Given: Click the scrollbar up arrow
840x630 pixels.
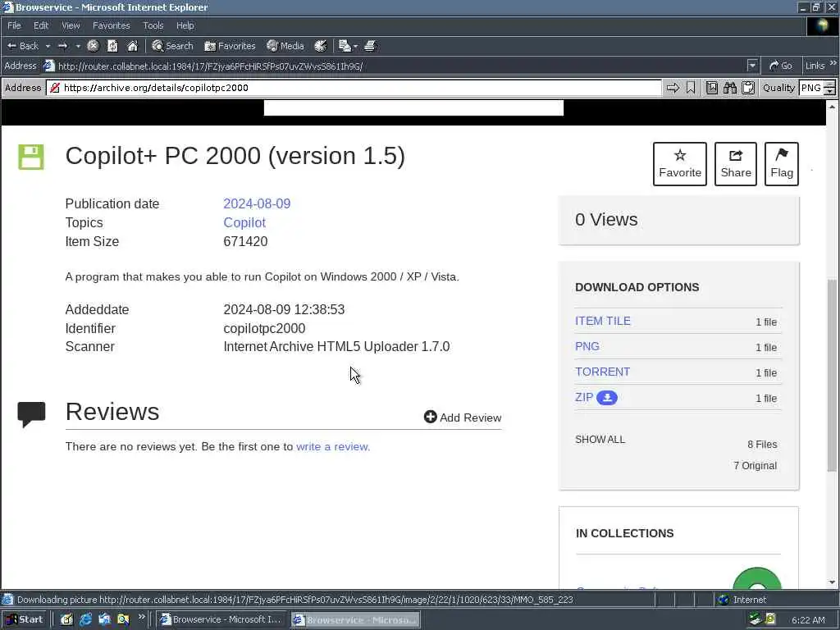Looking at the screenshot, I should pos(832,107).
